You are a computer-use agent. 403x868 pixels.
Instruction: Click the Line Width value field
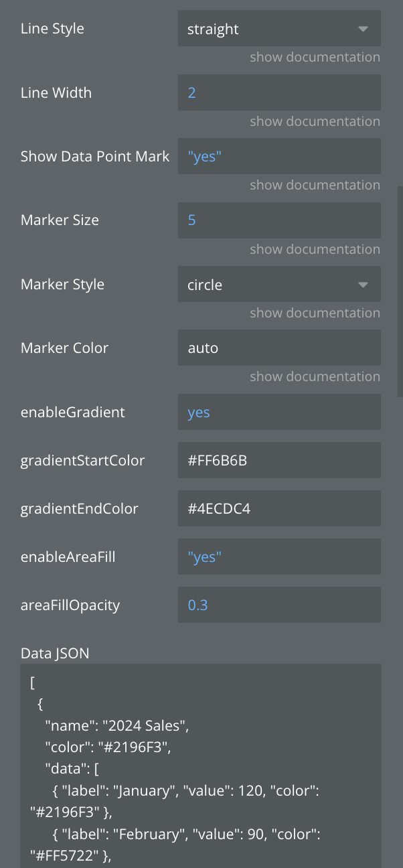coord(278,92)
